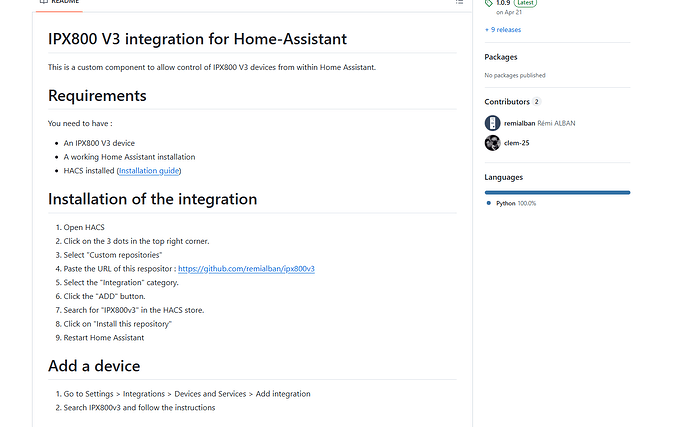Click step 'Click the "ADD" button'
Screen dimensions: 690x427
pos(104,296)
